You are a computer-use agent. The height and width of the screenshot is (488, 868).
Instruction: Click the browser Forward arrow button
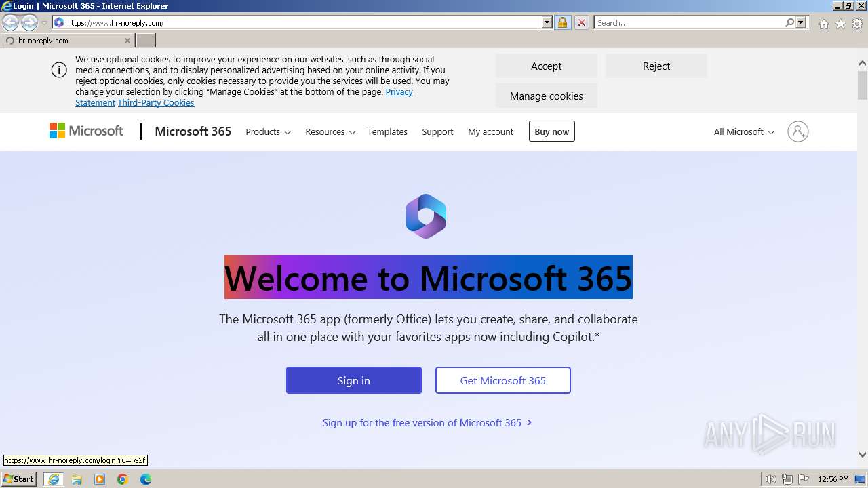pos(29,22)
